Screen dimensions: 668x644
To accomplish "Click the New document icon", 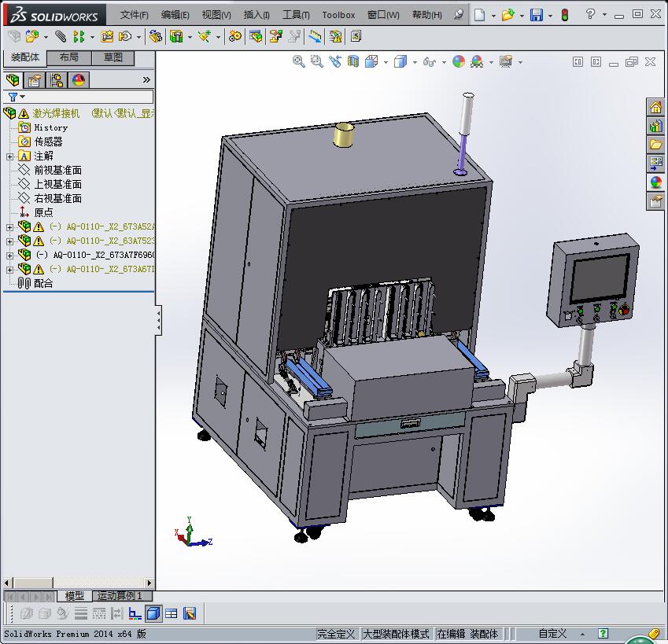I will pos(479,15).
